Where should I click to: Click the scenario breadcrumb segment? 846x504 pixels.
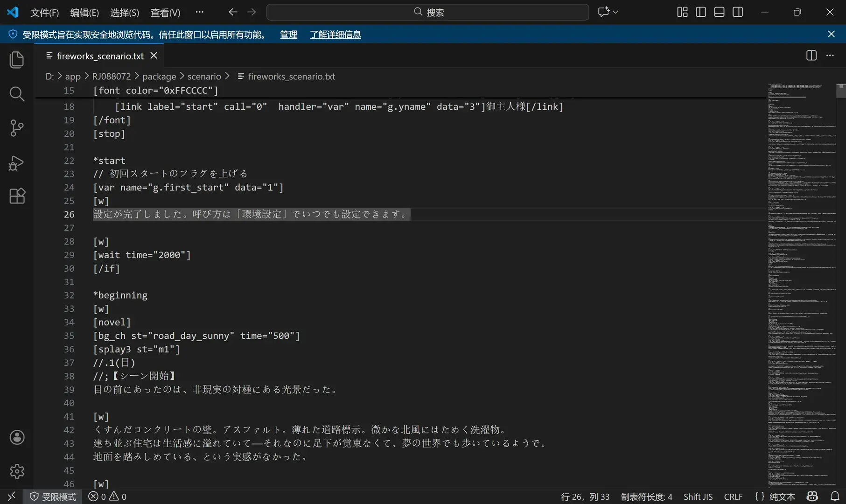(204, 76)
